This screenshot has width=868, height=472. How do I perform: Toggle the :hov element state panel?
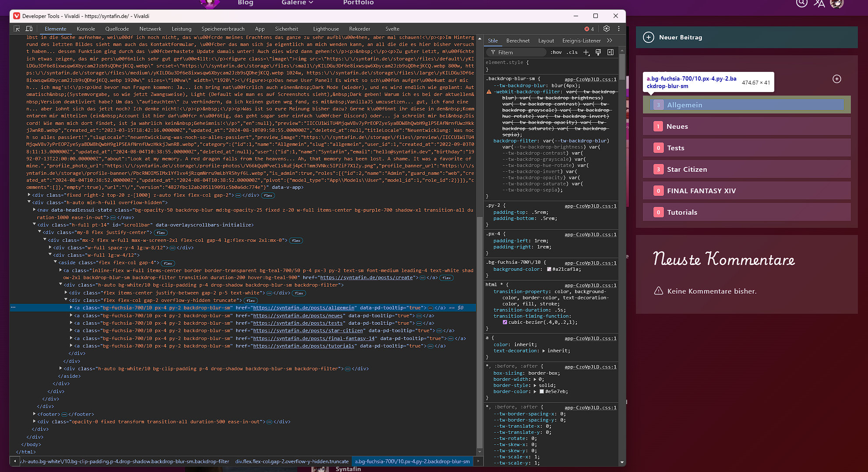pos(556,53)
